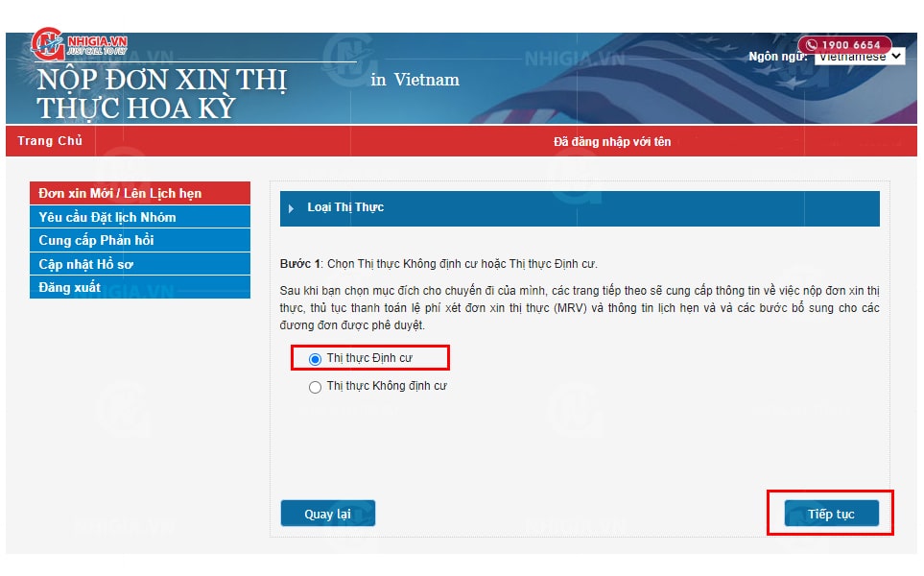Select the Thị thực Không định cư radio button
Viewport: 924px width, 576px height.
tap(315, 387)
